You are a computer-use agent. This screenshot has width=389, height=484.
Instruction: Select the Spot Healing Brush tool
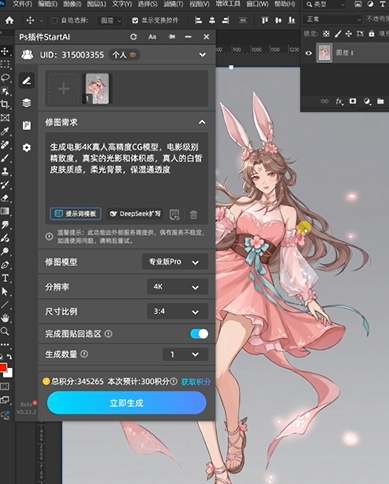(5, 145)
